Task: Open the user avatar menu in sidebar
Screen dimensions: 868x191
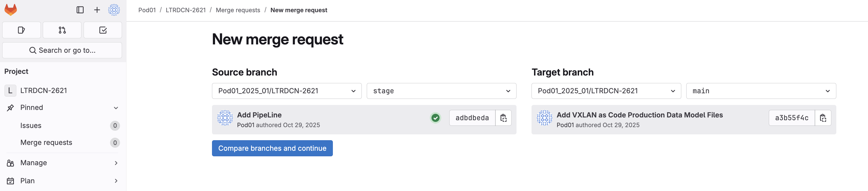Action: pyautogui.click(x=114, y=10)
